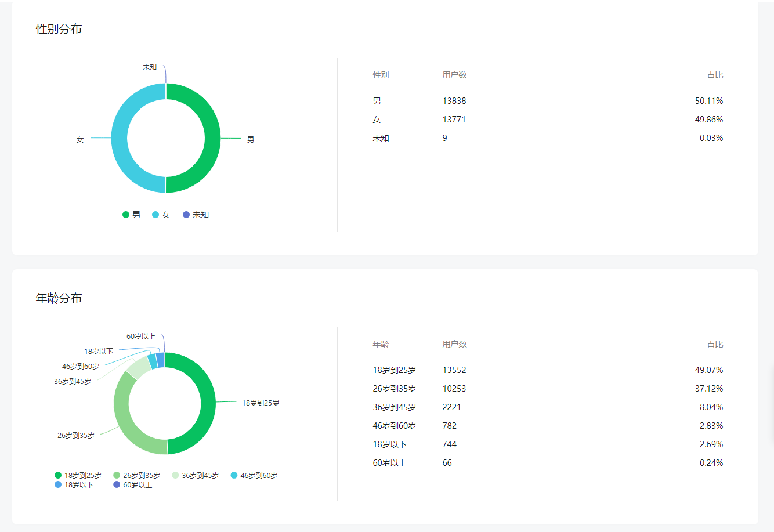Select the pale green 36岁到45岁 donut segment
The image size is (774, 532).
click(x=140, y=367)
